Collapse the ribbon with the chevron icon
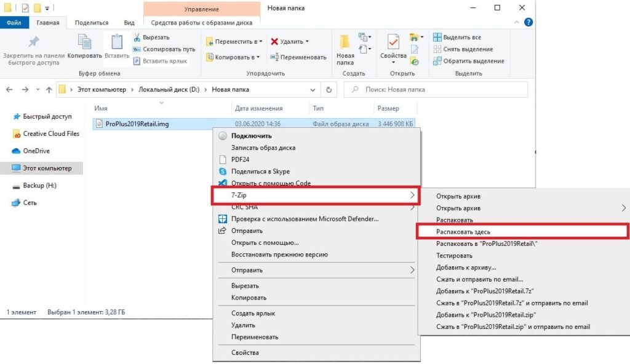630x364 pixels. click(516, 23)
